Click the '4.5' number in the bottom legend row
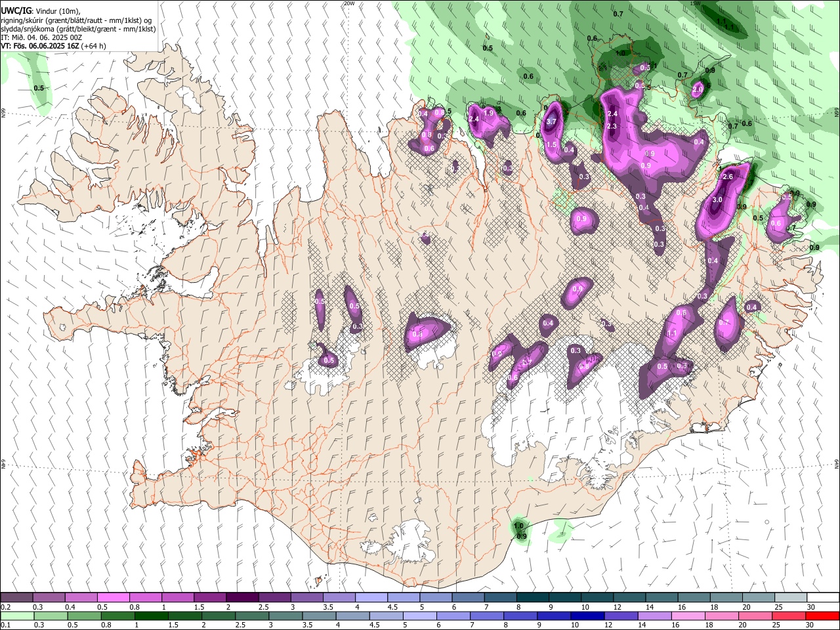The width and height of the screenshot is (840, 630). click(x=374, y=625)
